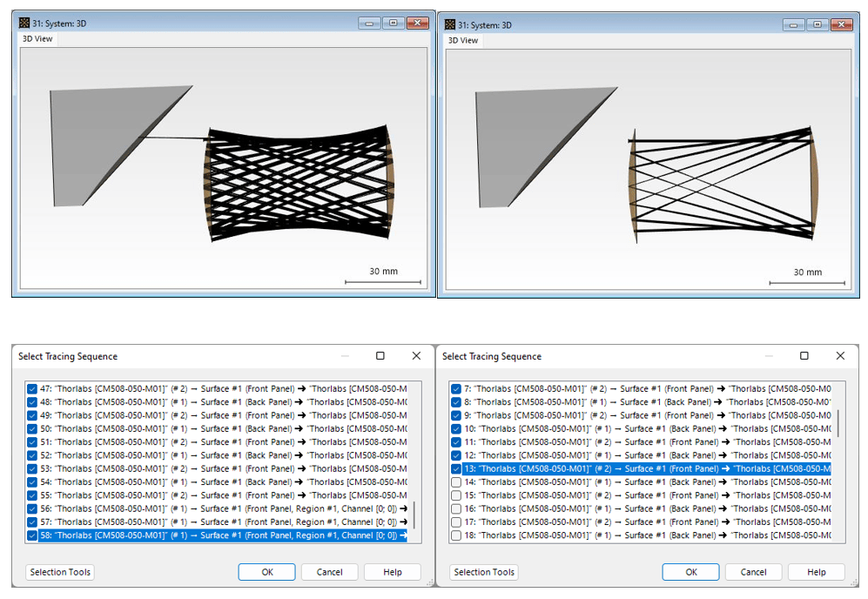Open Selection Tools in right dialog
The image size is (868, 599).
(484, 572)
